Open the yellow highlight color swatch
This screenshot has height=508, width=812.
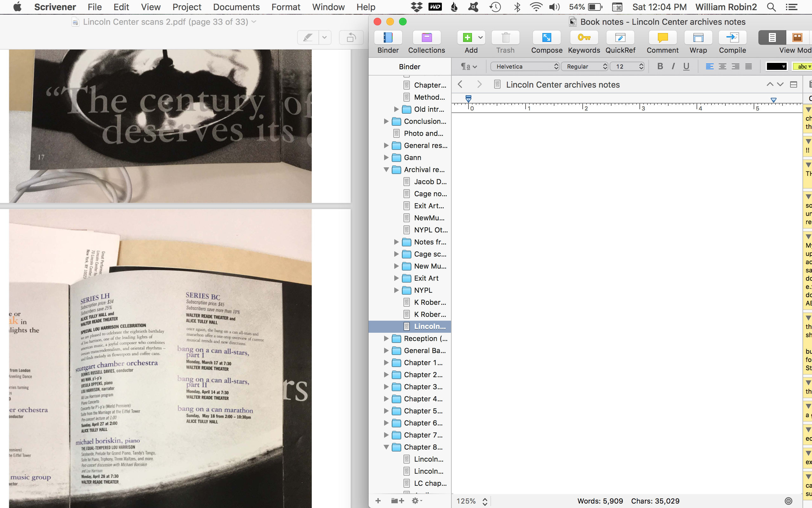point(802,67)
